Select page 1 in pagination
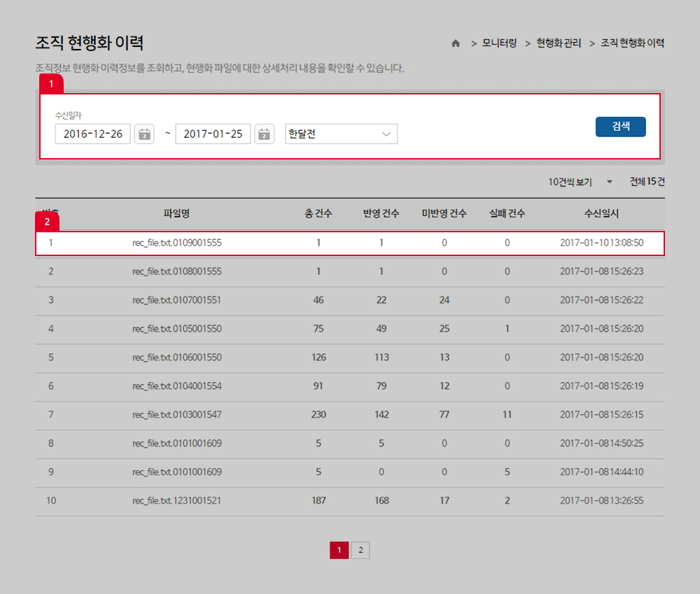This screenshot has width=700, height=594. pyautogui.click(x=339, y=550)
